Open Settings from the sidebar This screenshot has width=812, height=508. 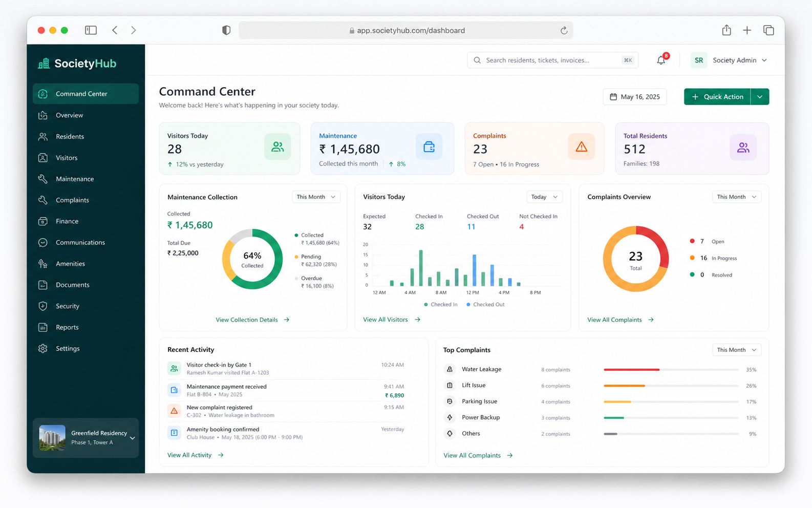tap(86, 348)
